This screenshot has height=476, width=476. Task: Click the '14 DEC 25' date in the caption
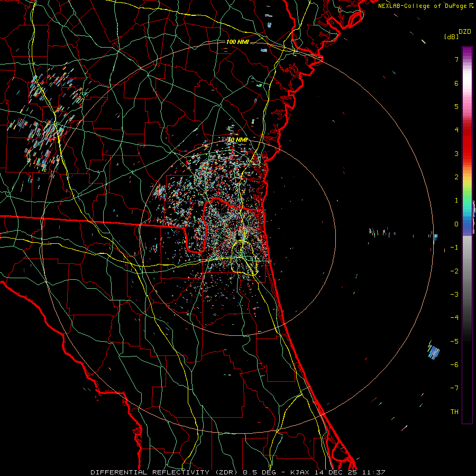pyautogui.click(x=335, y=472)
